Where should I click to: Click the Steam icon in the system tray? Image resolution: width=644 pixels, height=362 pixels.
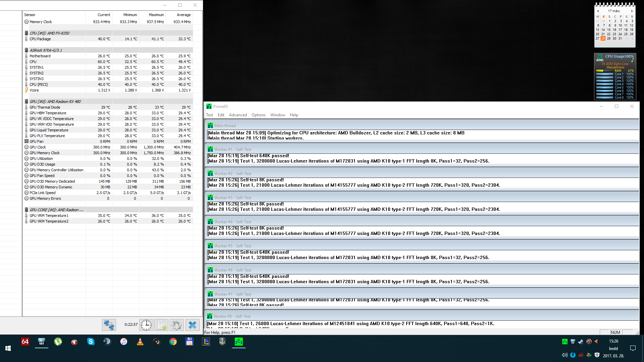581,342
